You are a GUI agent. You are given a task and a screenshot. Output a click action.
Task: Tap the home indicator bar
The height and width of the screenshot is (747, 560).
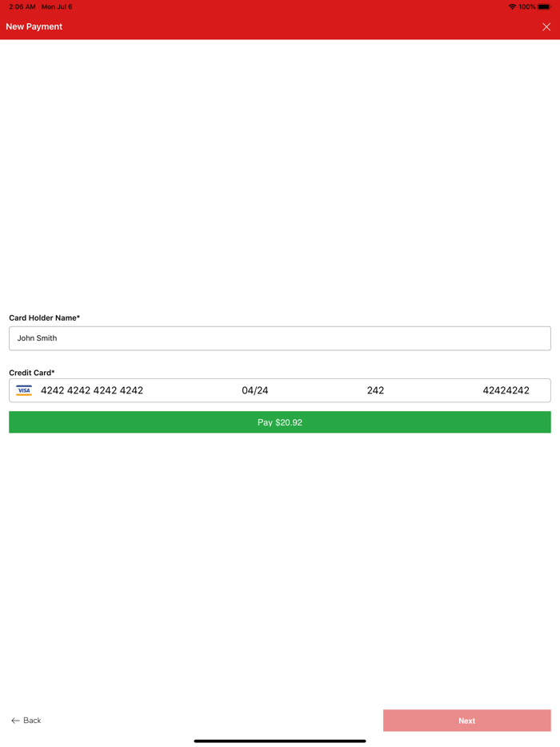(280, 741)
